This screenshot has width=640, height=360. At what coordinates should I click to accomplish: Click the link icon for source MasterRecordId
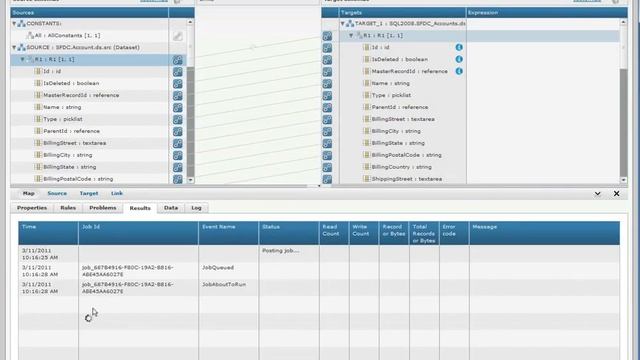pyautogui.click(x=178, y=96)
